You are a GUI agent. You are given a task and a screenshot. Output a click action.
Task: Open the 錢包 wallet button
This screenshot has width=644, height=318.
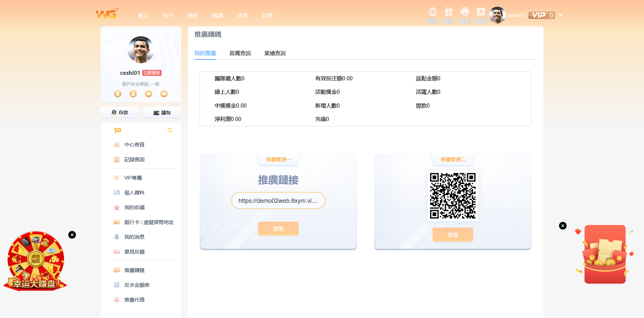(162, 112)
